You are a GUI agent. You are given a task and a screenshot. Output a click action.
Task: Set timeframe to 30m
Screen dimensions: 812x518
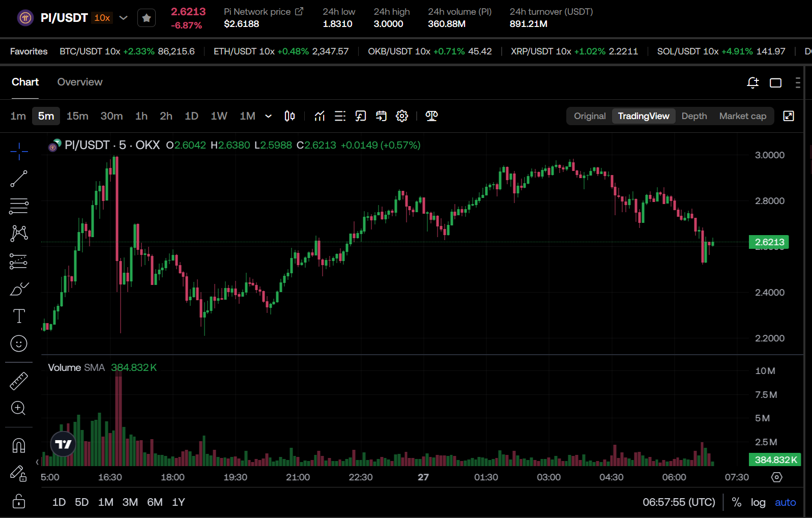(x=111, y=116)
